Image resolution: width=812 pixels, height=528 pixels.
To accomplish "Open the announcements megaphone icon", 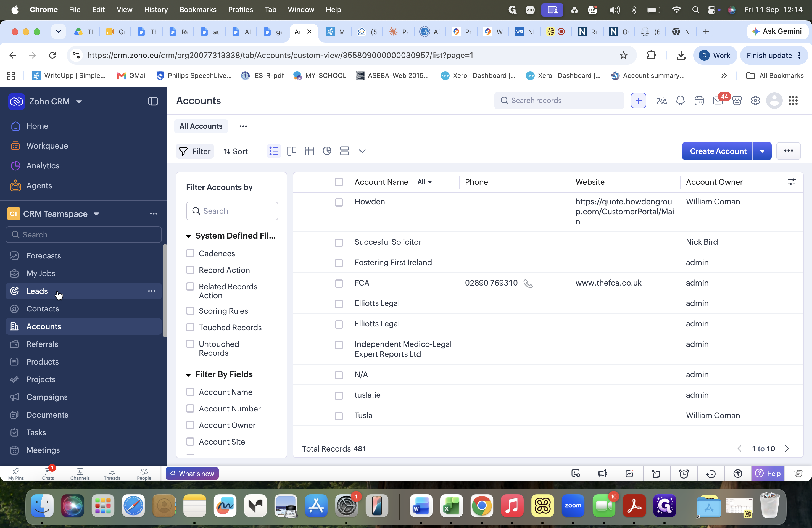I will pos(603,473).
